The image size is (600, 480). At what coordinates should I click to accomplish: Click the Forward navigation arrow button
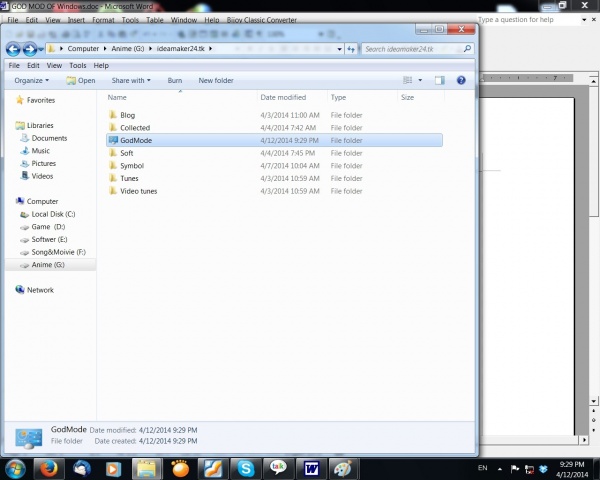pyautogui.click(x=31, y=48)
